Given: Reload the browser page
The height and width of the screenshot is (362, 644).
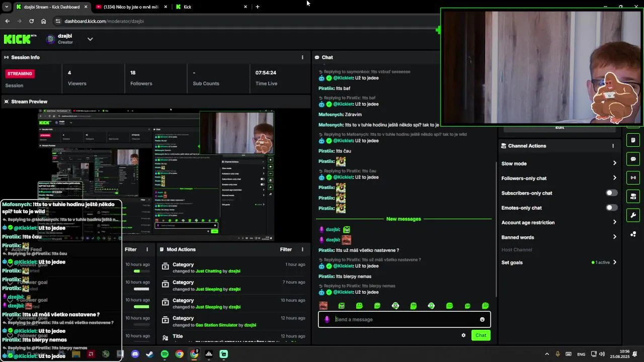Looking at the screenshot, I should (31, 21).
